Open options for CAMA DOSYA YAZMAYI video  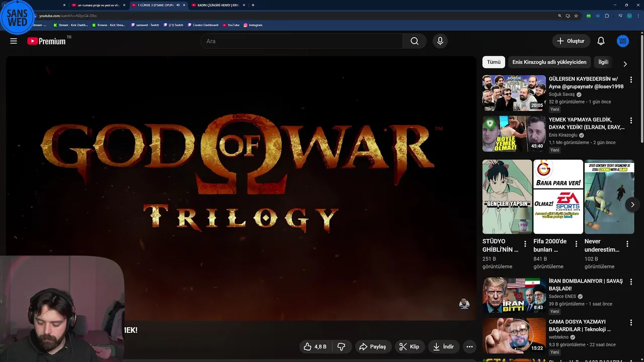(631, 323)
